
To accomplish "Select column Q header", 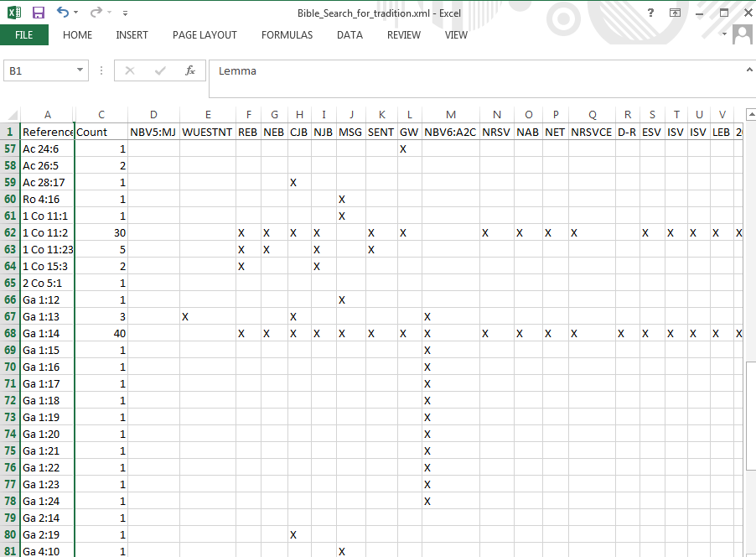I will coord(592,115).
